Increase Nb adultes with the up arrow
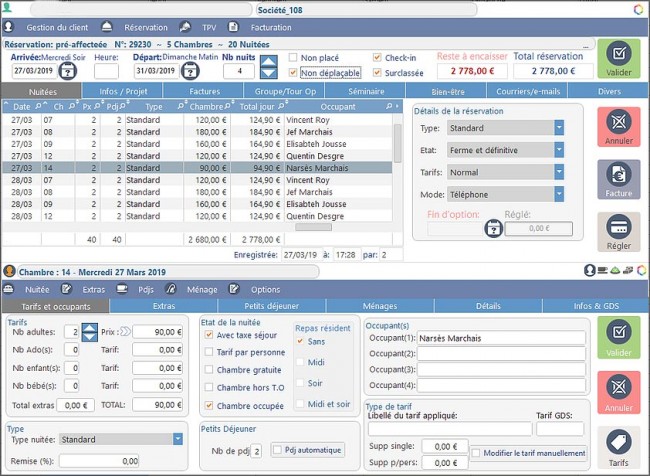The width and height of the screenshot is (650, 476). tap(90, 328)
